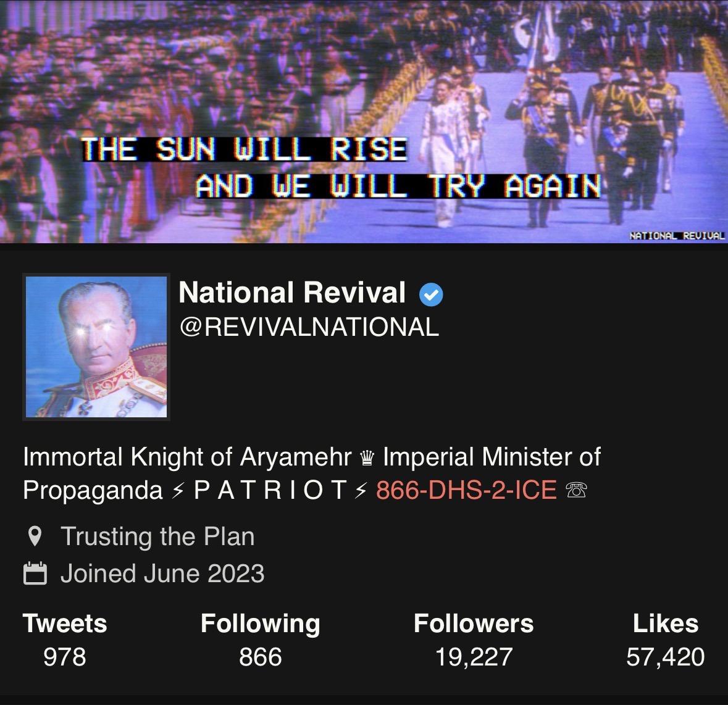View the Followers list

coord(474,640)
